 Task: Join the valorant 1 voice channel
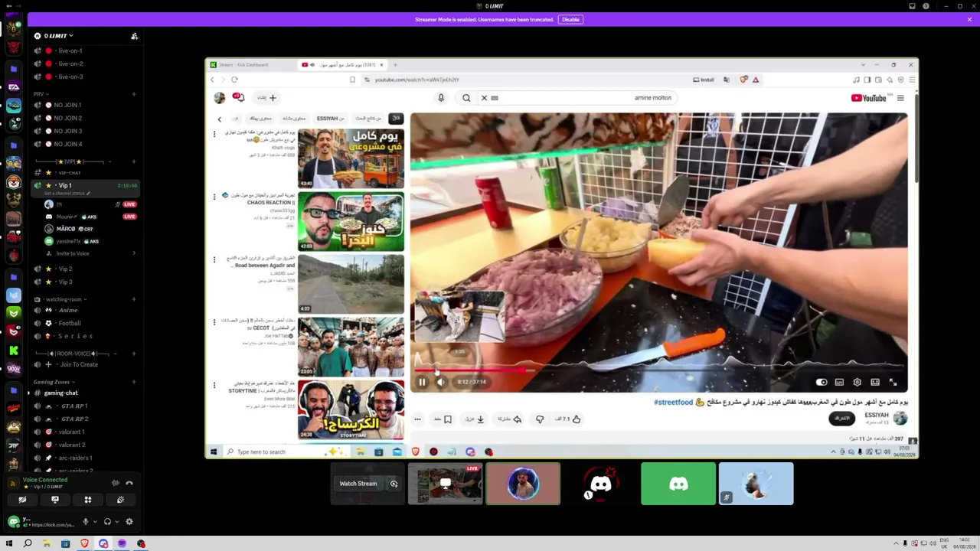pos(84,432)
